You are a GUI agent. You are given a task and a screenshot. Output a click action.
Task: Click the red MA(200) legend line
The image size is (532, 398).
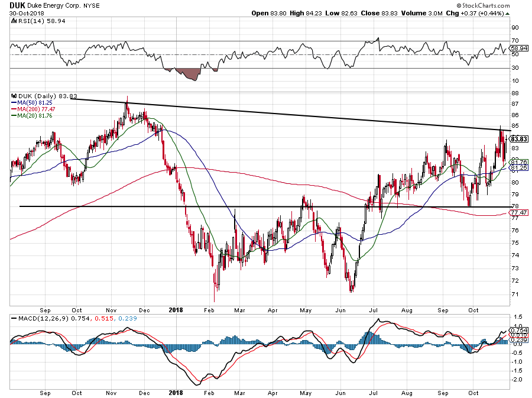[14, 109]
